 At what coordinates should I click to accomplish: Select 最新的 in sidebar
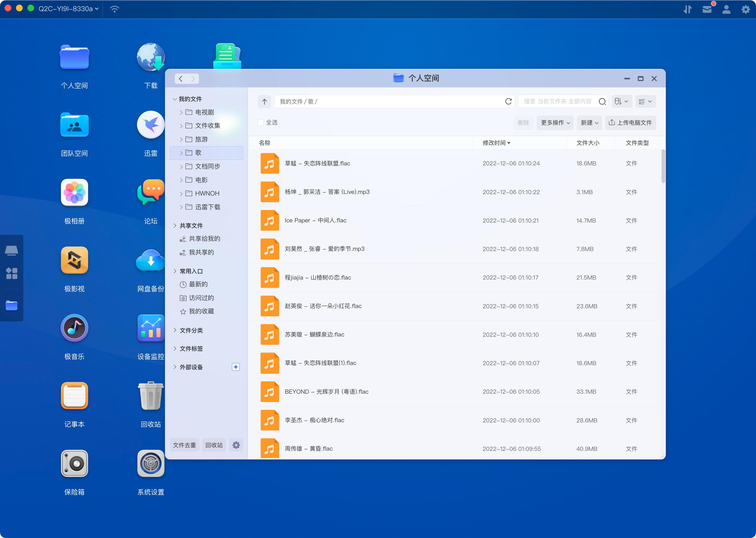(198, 284)
